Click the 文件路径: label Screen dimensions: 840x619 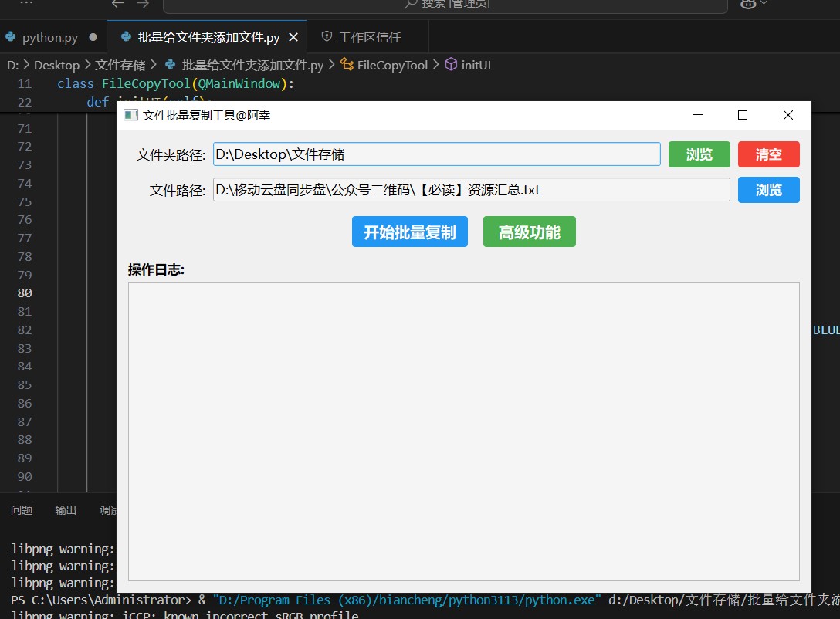[x=177, y=190]
